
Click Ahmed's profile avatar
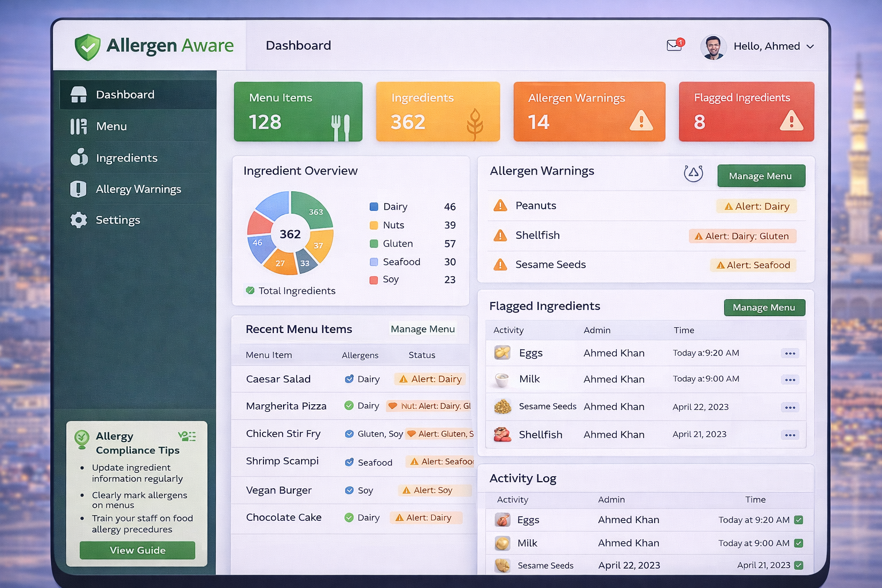[x=713, y=47]
